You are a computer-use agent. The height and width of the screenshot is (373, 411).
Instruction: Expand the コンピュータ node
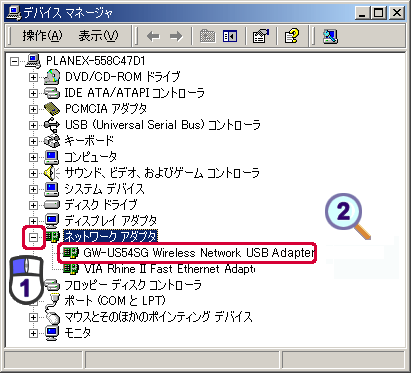[33, 157]
